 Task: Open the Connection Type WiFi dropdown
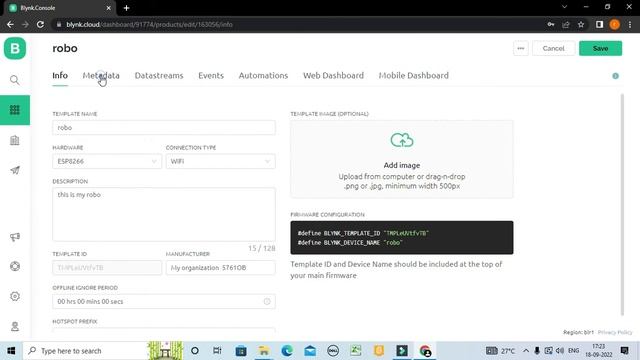point(220,161)
